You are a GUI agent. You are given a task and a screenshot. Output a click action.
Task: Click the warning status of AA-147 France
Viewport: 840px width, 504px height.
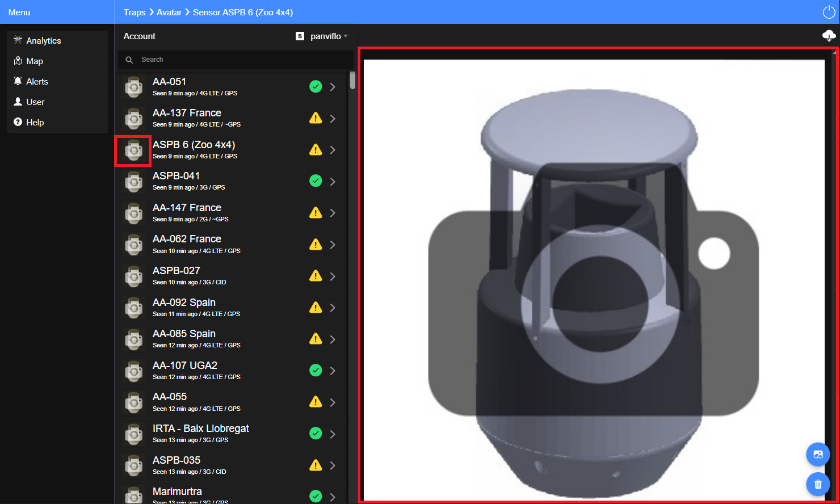316,213
